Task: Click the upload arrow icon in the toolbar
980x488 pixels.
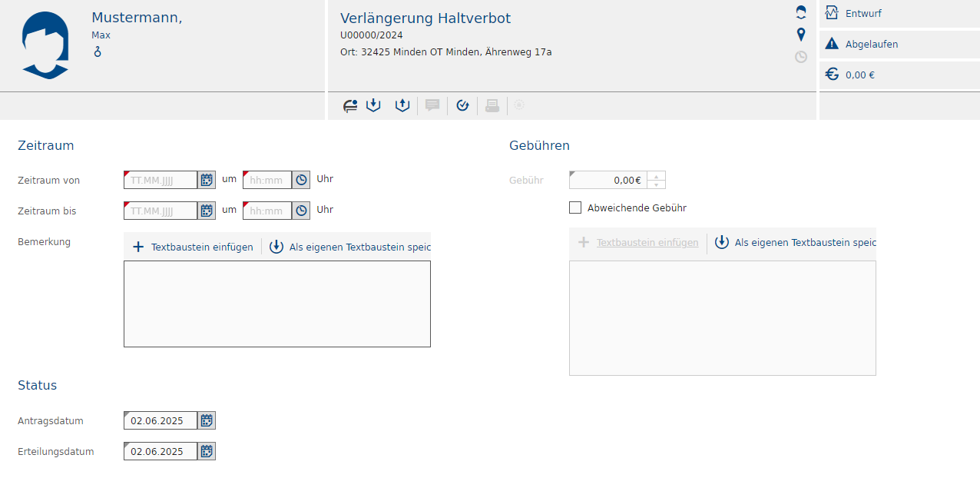Action: [x=402, y=105]
